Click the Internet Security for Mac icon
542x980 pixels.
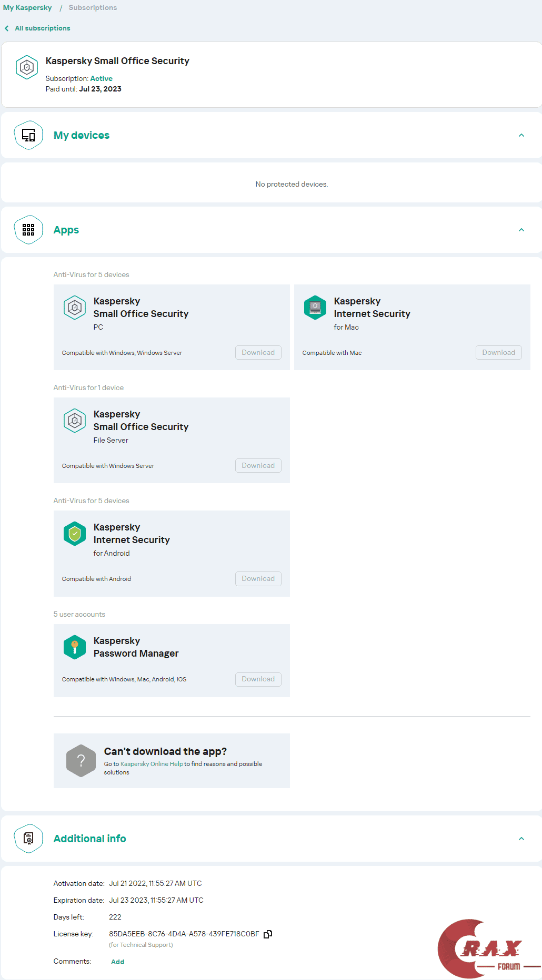(x=315, y=308)
